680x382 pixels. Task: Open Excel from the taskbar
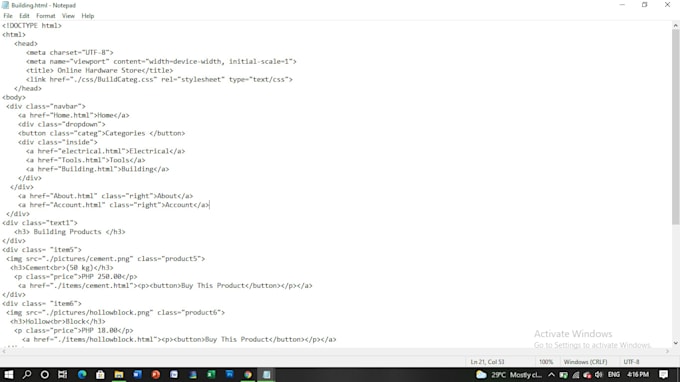[211, 375]
